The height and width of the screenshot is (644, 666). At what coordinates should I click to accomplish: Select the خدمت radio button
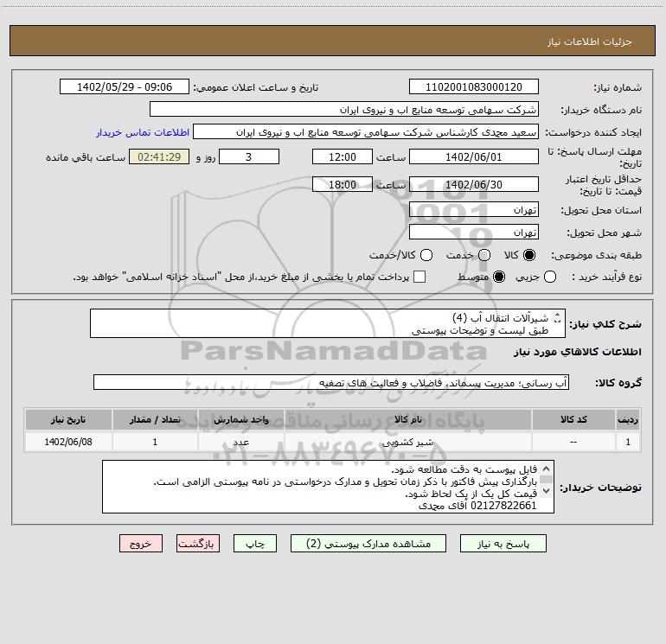484,255
